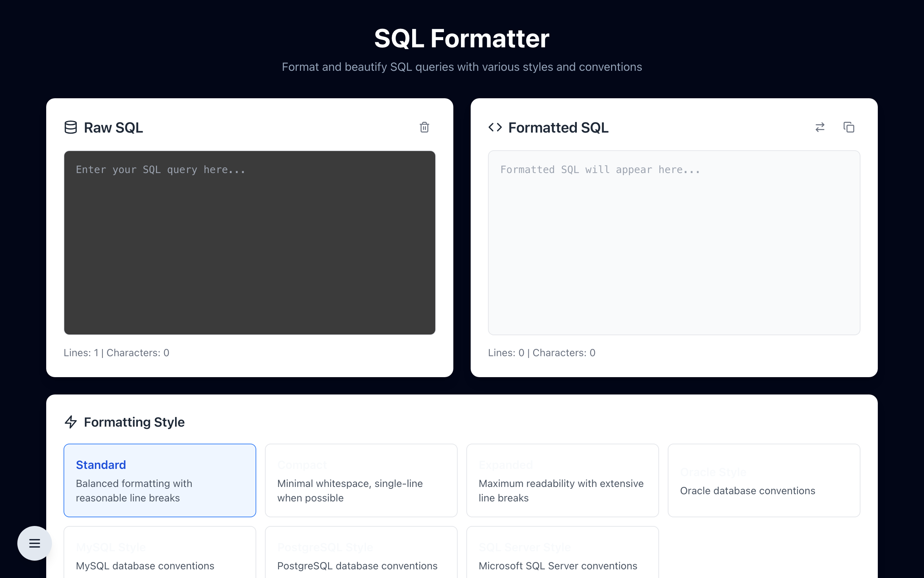
Task: Click the database icon next to Raw SQL
Action: (x=71, y=127)
